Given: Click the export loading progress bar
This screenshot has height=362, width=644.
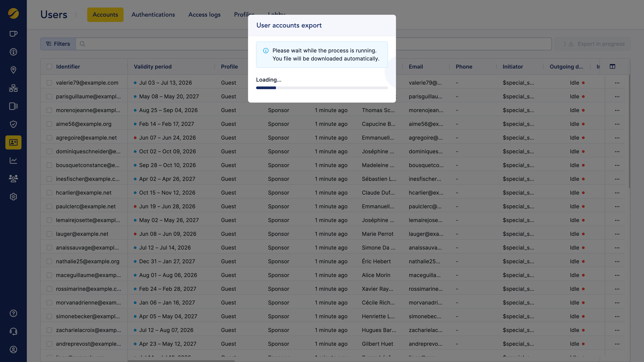Looking at the screenshot, I should tap(322, 88).
